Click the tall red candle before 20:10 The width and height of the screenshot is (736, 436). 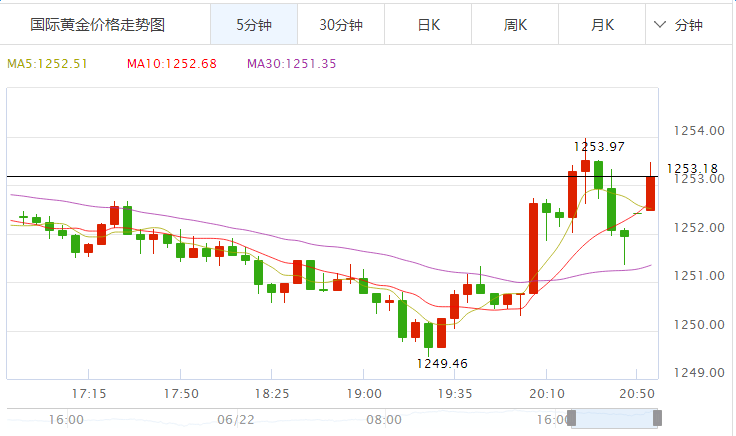[x=533, y=248]
